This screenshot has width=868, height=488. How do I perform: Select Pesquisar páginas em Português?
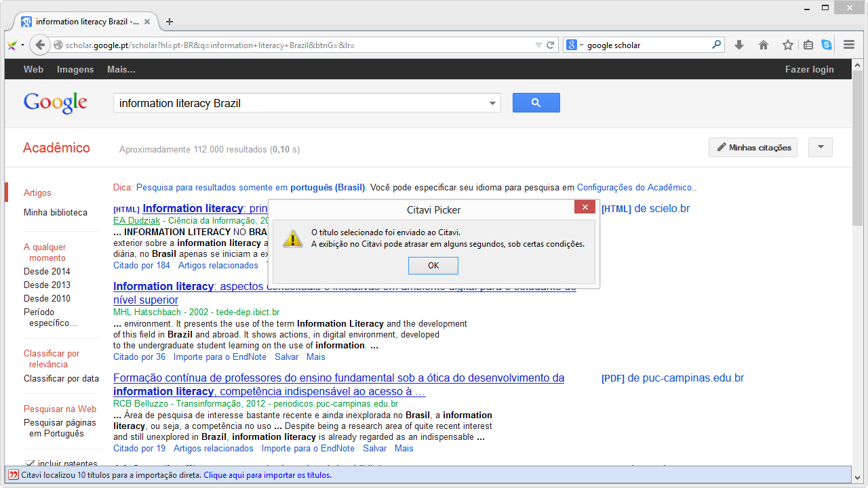click(x=60, y=428)
